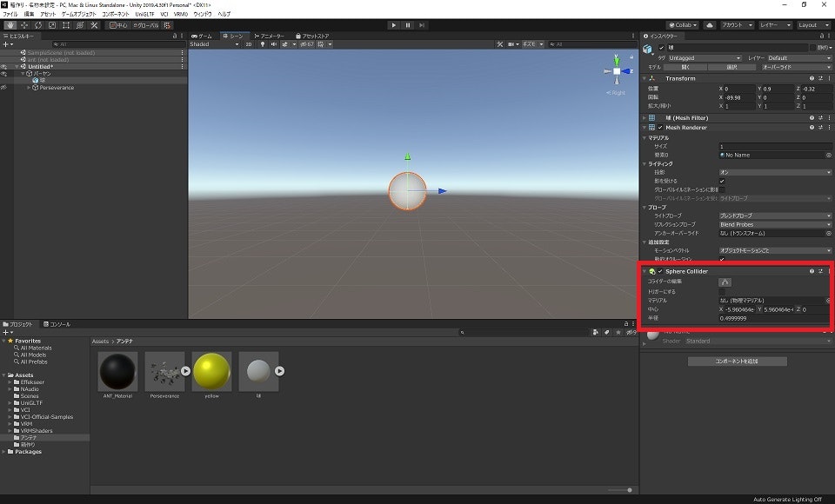This screenshot has height=504, width=835.
Task: Open Transform preset settings icon
Action: (820, 78)
